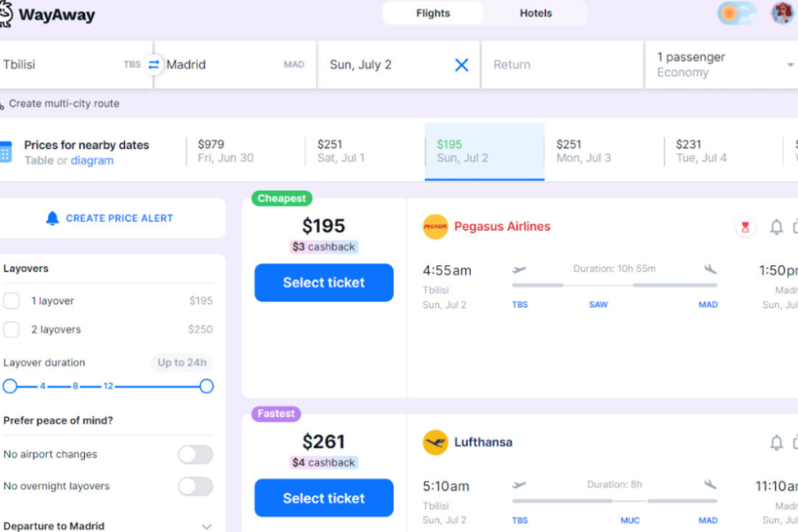Screen dimensions: 798x532
Task: Open the passenger and class dropdown
Action: (x=724, y=65)
